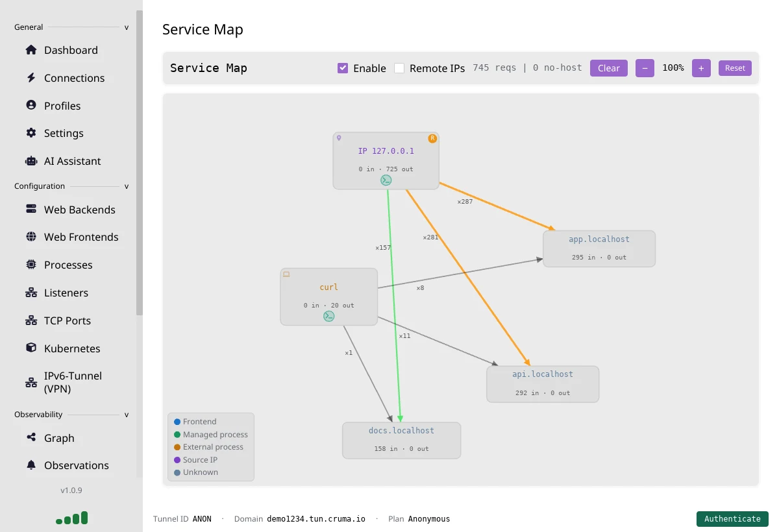The image size is (779, 532).
Task: Collapse the General sidebar section
Action: click(127, 27)
